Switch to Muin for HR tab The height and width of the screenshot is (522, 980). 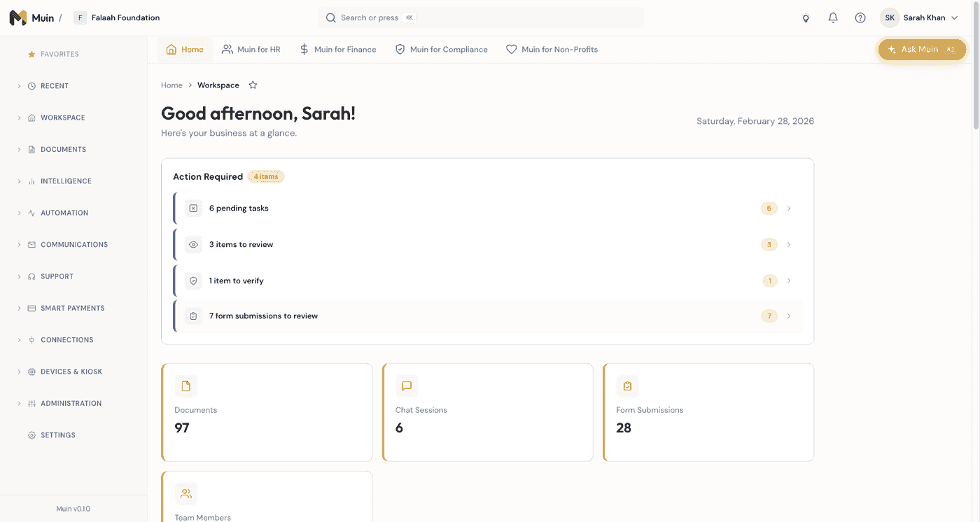click(251, 50)
